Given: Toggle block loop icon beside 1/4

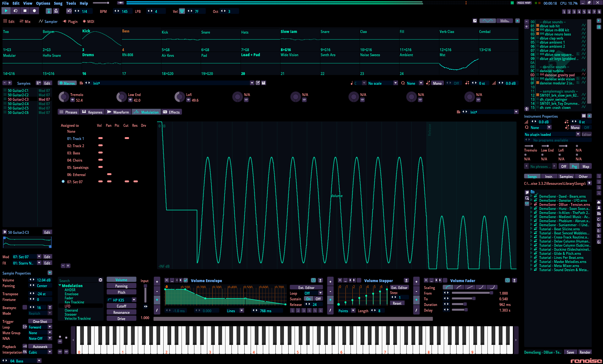Looking at the screenshot, I should coord(69,11).
